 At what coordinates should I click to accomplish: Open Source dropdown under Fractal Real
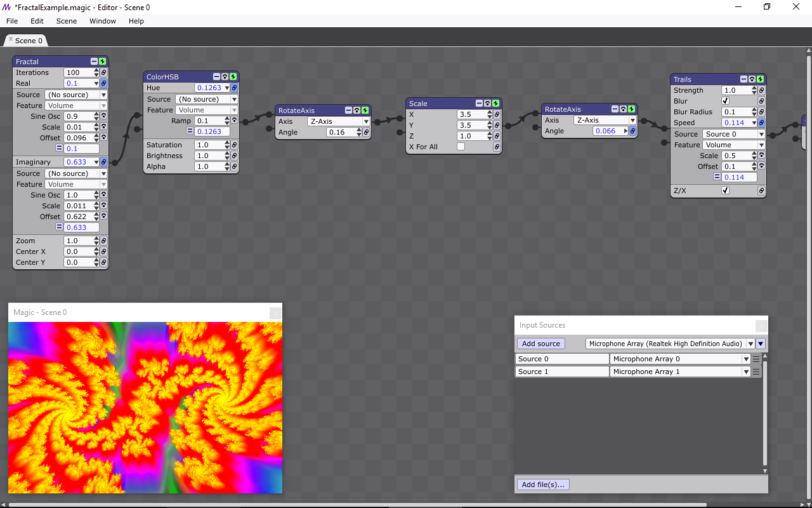(76, 95)
